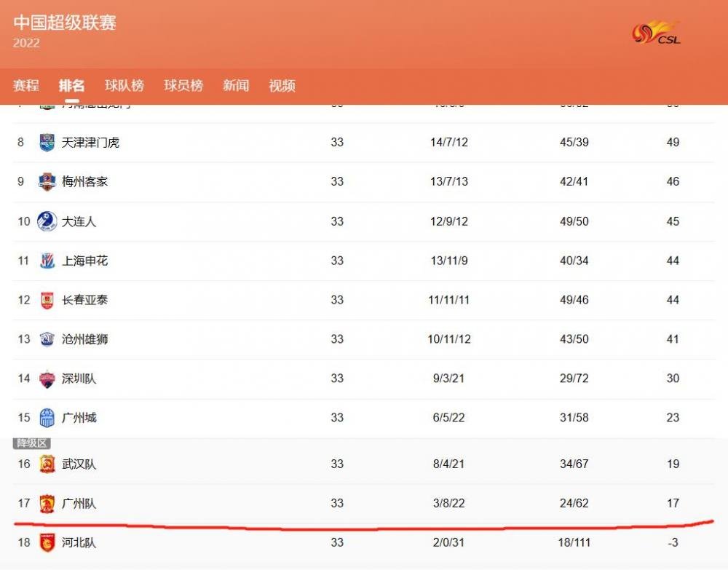Click the 河北队 team crest
This screenshot has width=728, height=570.
point(47,542)
